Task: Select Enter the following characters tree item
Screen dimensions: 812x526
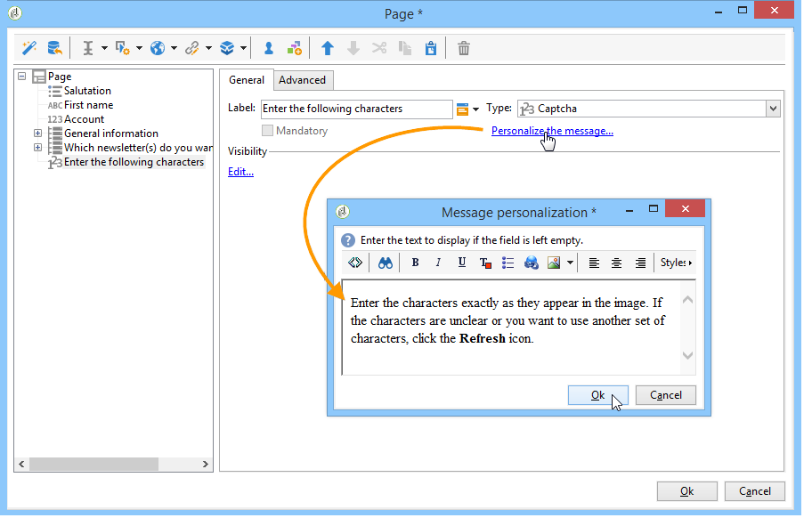Action: point(134,162)
